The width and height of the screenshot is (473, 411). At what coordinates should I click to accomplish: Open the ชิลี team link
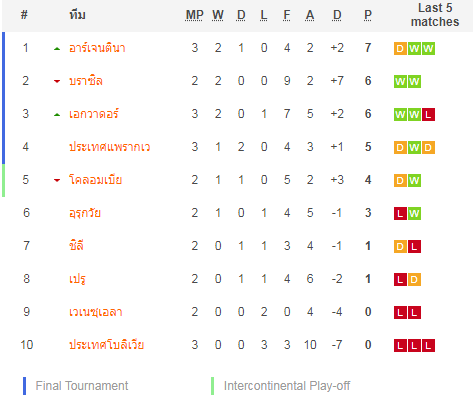[x=76, y=245]
